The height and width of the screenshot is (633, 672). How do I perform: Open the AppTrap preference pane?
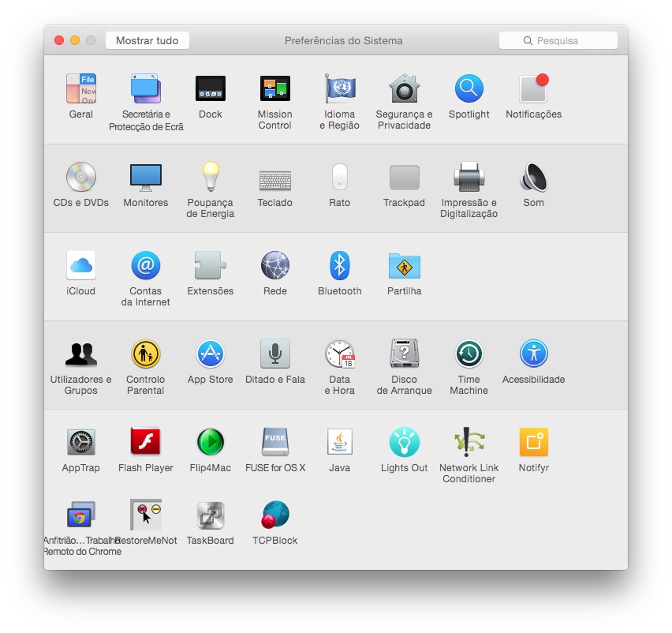click(81, 442)
